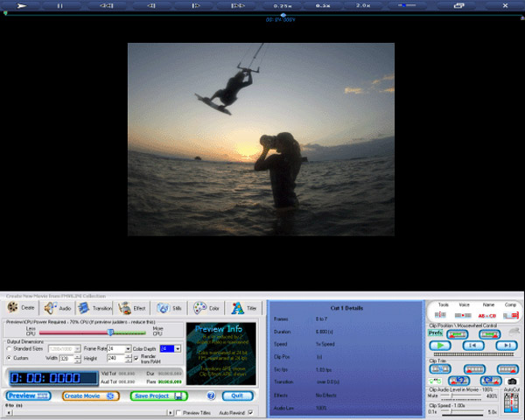Open the help question mark icon
The width and height of the screenshot is (525, 420).
tap(212, 395)
